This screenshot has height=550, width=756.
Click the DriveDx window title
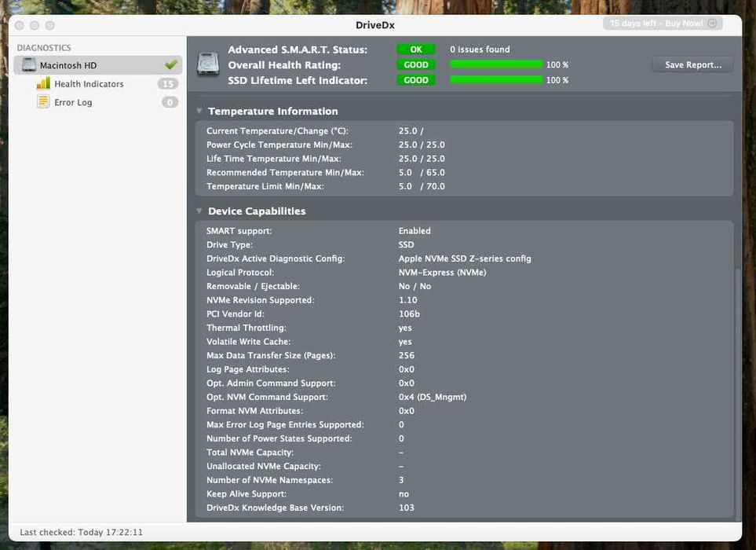[375, 25]
